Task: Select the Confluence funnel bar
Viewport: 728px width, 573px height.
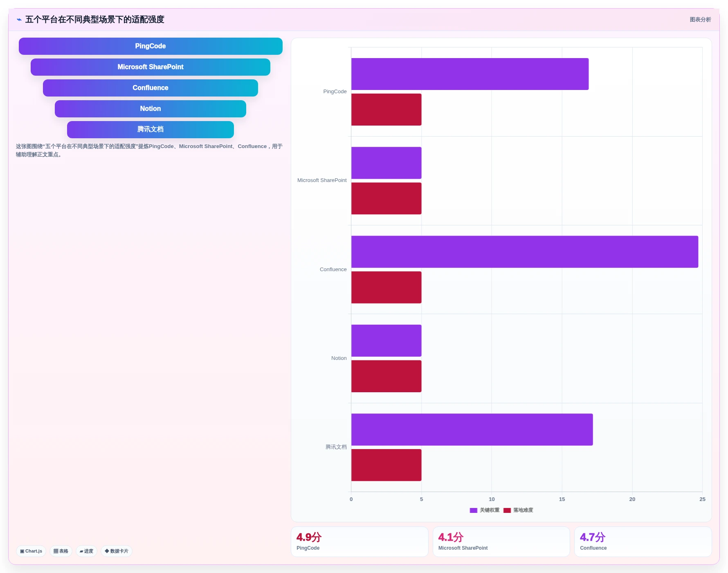Action: [151, 88]
